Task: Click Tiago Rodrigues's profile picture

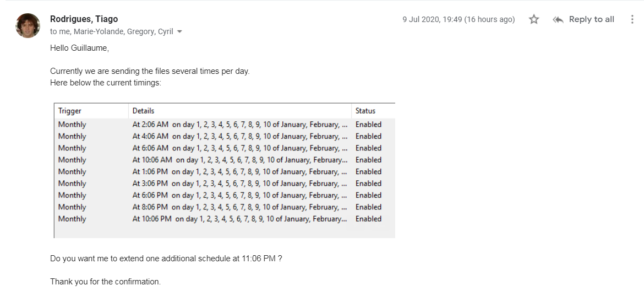Action: 28,25
